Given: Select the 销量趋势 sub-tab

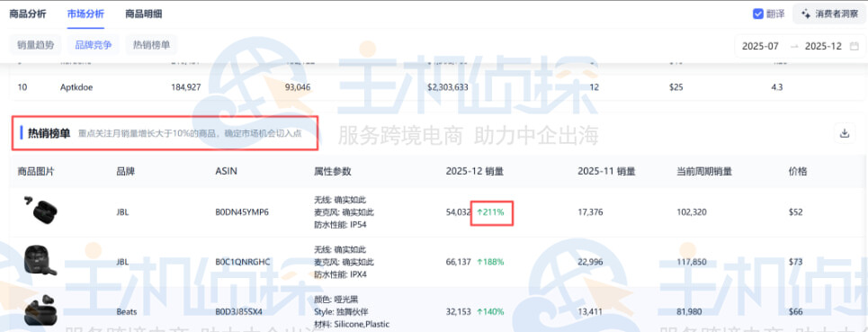Looking at the screenshot, I should (35, 45).
